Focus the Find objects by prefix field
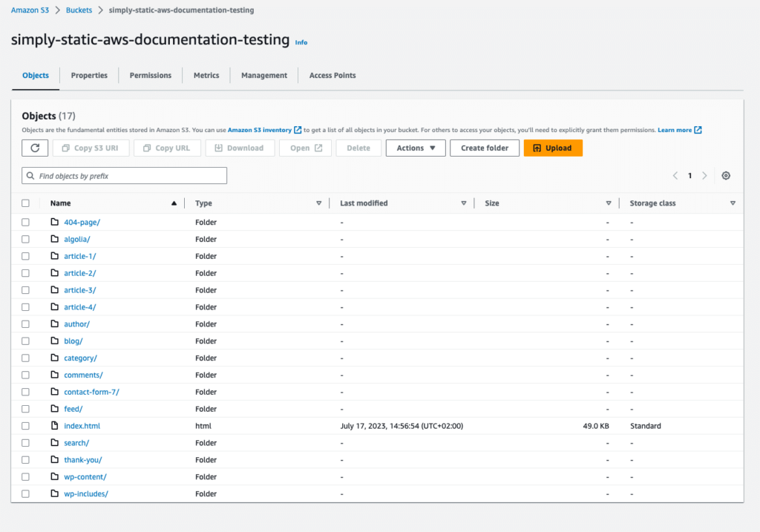The width and height of the screenshot is (760, 532). click(x=124, y=175)
